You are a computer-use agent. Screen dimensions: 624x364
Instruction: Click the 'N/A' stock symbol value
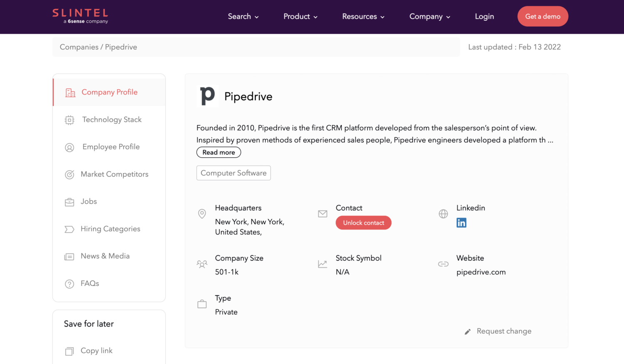[x=342, y=272]
